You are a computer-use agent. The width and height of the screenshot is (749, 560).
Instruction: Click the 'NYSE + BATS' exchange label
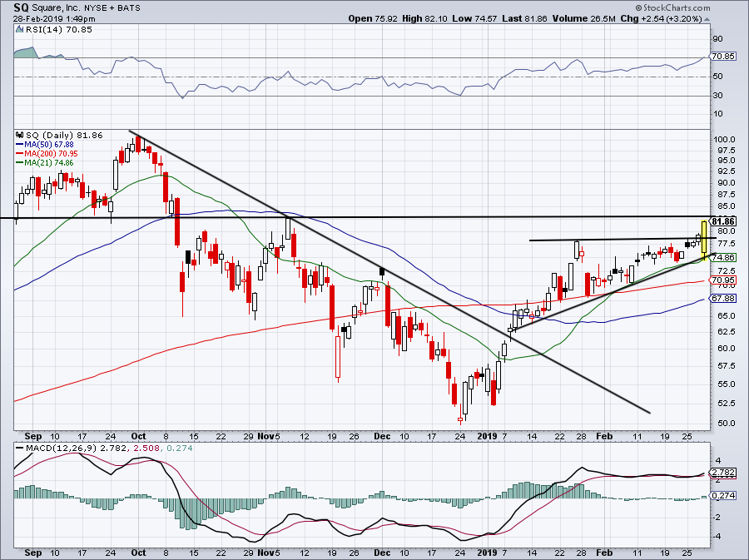click(111, 8)
